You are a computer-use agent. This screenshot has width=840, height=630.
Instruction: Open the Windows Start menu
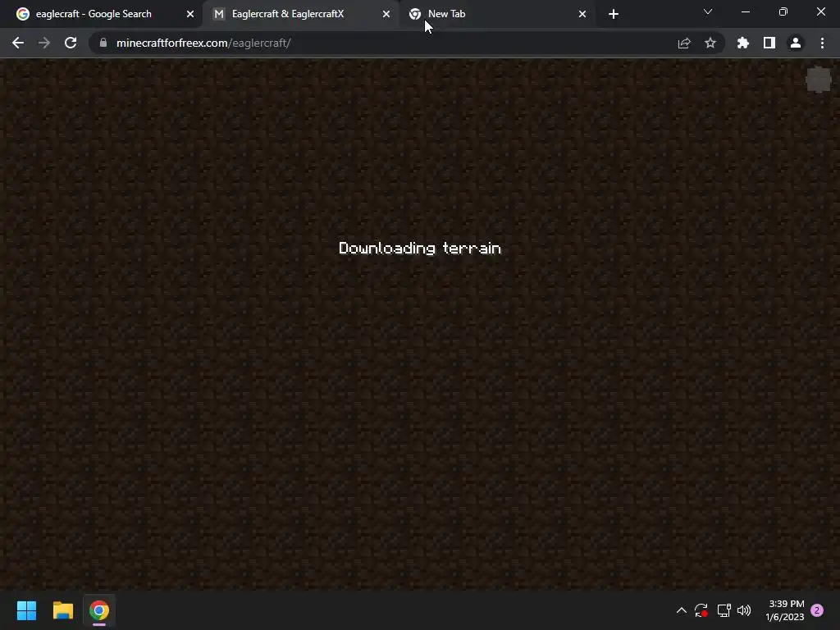[x=26, y=610]
